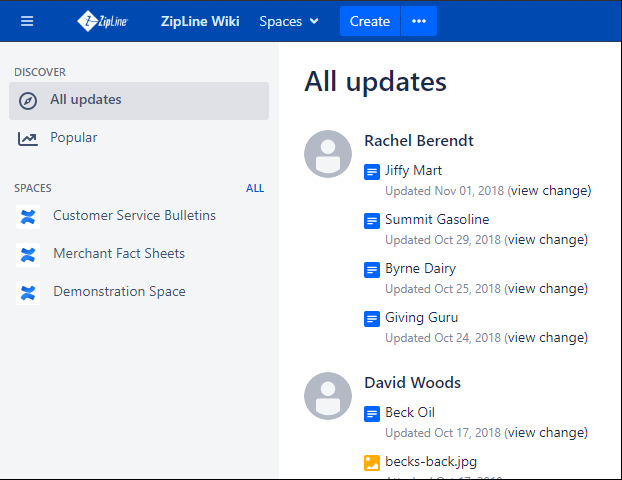Click Rachel Berendt's avatar
The width and height of the screenshot is (622, 480).
(x=328, y=154)
